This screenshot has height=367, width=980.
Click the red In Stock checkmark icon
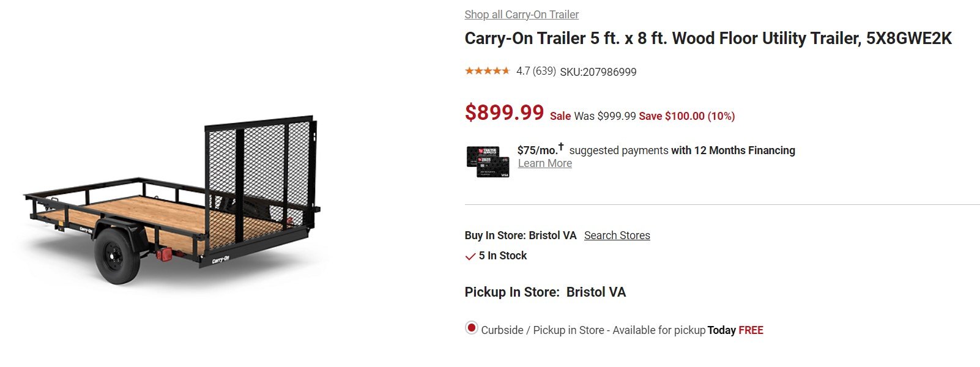click(x=470, y=256)
